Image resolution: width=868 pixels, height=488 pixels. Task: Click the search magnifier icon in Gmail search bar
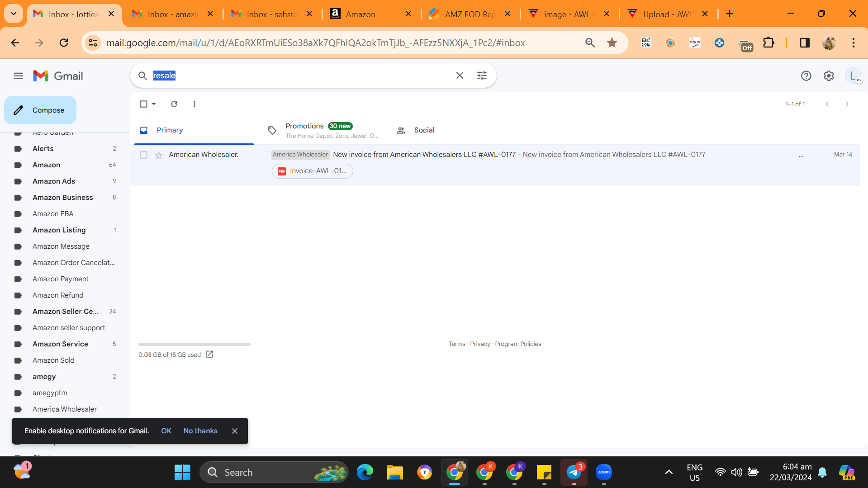[142, 76]
